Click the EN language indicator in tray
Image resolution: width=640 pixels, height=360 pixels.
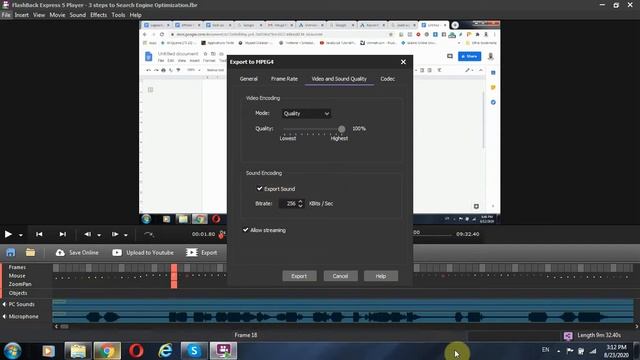(546, 350)
